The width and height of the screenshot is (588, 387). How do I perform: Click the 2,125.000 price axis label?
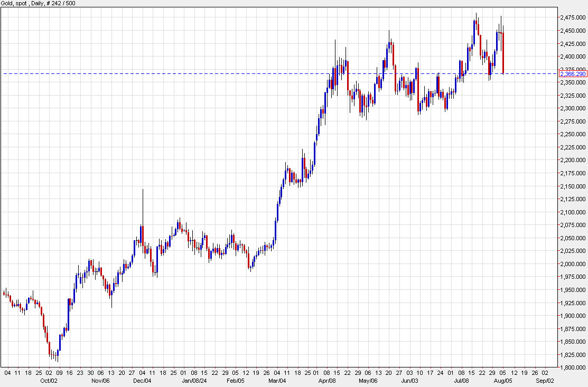[573, 199]
